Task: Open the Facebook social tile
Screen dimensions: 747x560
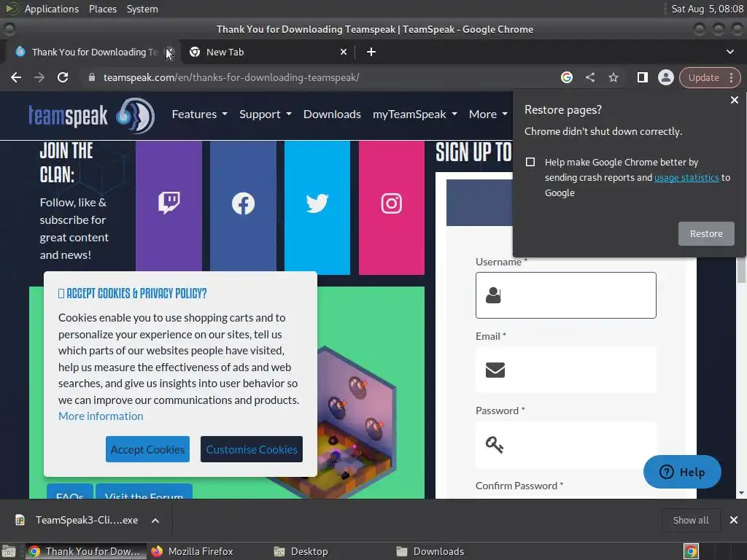Action: (x=243, y=208)
